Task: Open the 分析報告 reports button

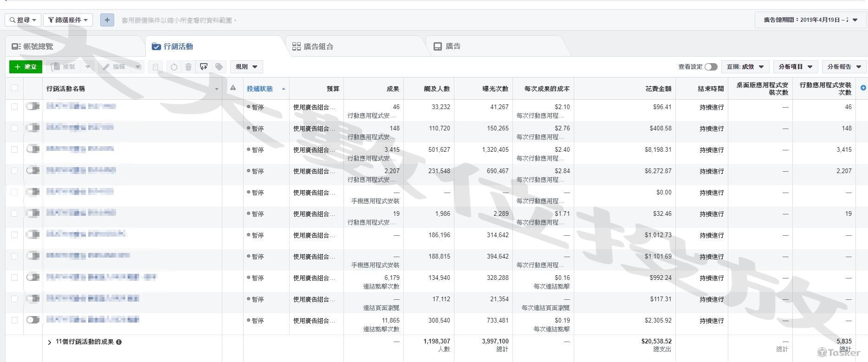Action: coord(844,67)
